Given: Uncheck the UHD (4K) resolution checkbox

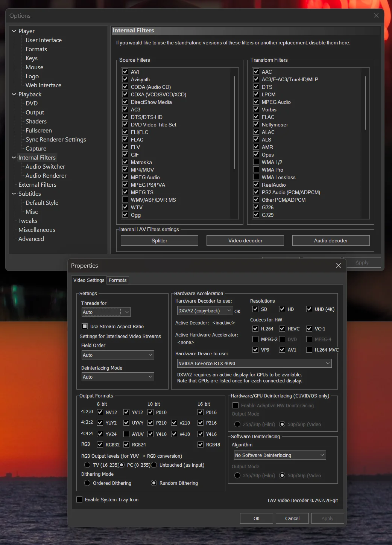Looking at the screenshot, I should point(309,309).
